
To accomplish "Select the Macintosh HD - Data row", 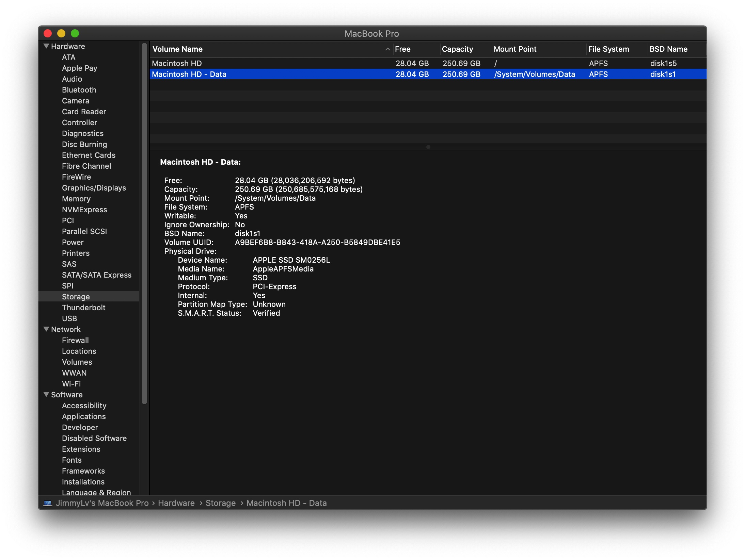I will tap(189, 74).
